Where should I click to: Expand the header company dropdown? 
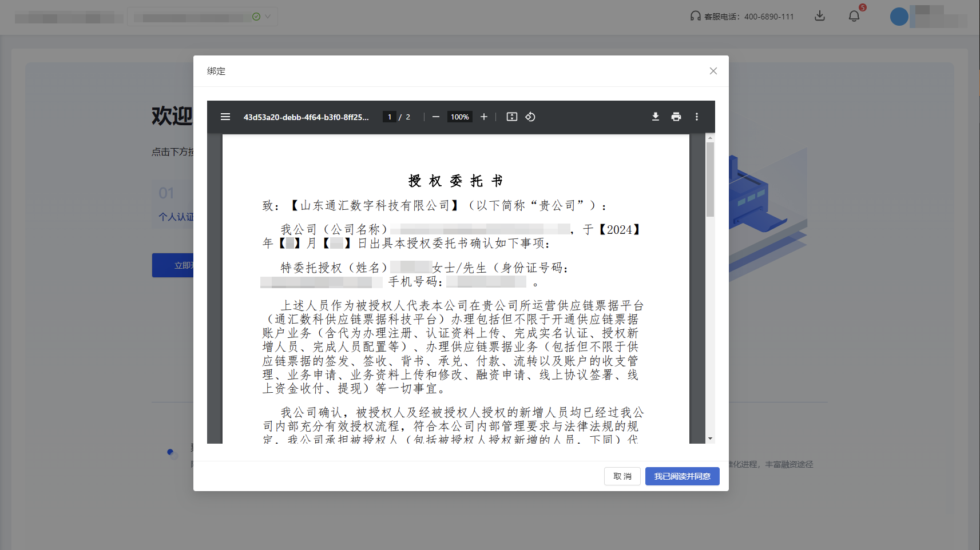(x=203, y=17)
